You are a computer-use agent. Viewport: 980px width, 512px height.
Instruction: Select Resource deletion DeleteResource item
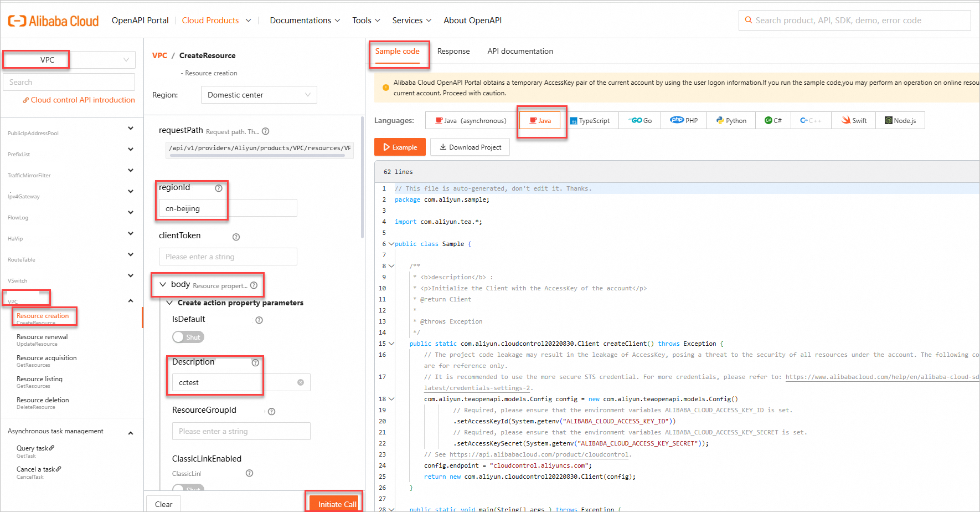(x=43, y=403)
